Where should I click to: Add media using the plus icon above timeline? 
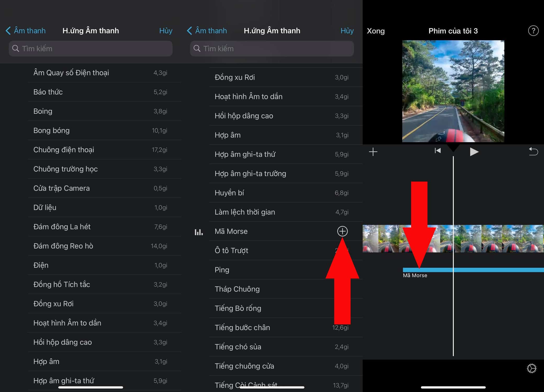tap(373, 152)
